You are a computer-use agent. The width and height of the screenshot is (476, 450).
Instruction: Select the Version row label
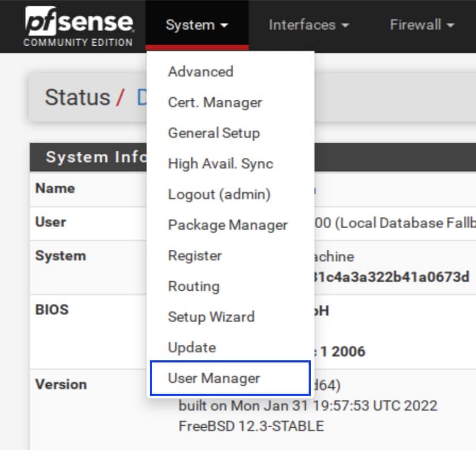(61, 385)
